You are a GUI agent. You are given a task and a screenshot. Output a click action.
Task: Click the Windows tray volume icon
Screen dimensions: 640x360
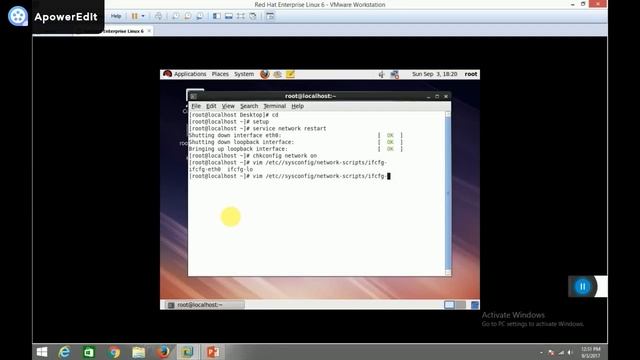tap(570, 352)
